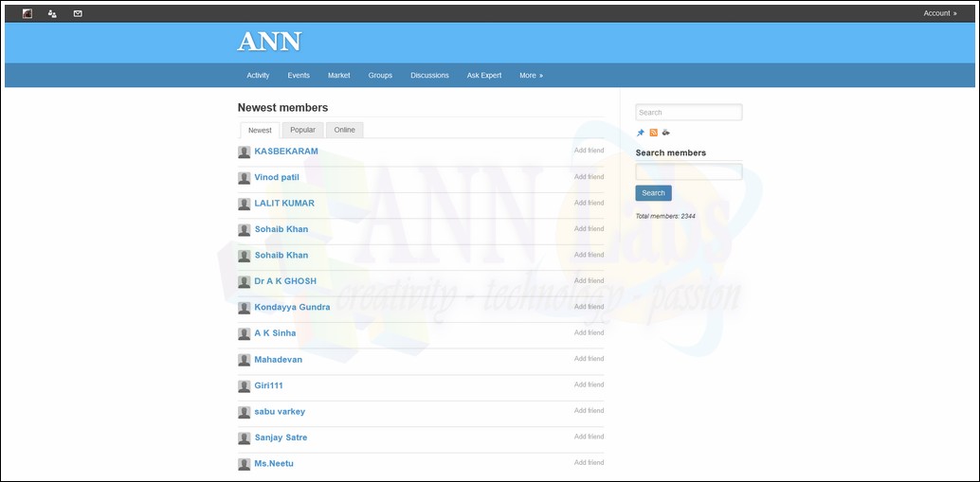Open the Discussions menu item
This screenshot has height=482, width=980.
point(429,76)
